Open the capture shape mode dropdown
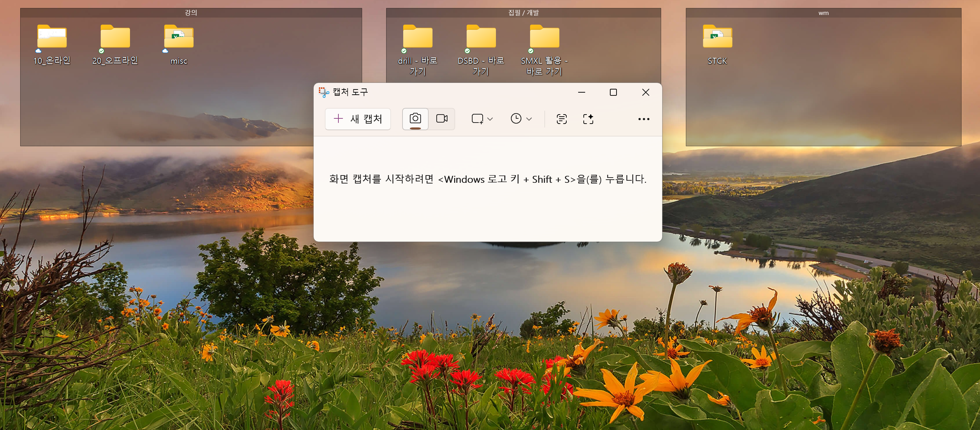This screenshot has height=430, width=980. click(482, 119)
